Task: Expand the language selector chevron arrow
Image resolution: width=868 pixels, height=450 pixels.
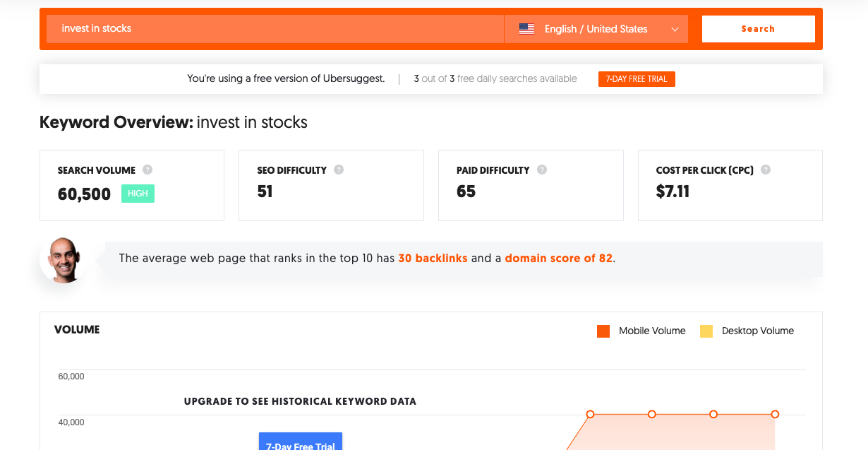Action: pos(675,29)
